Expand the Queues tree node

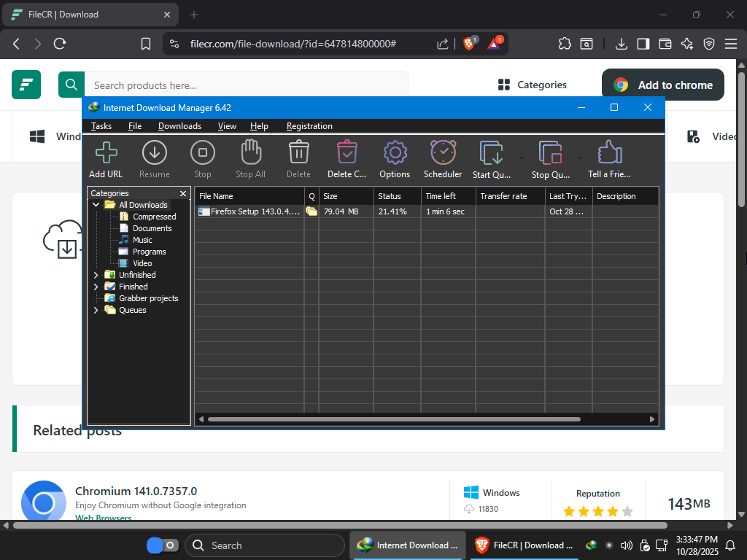(96, 310)
